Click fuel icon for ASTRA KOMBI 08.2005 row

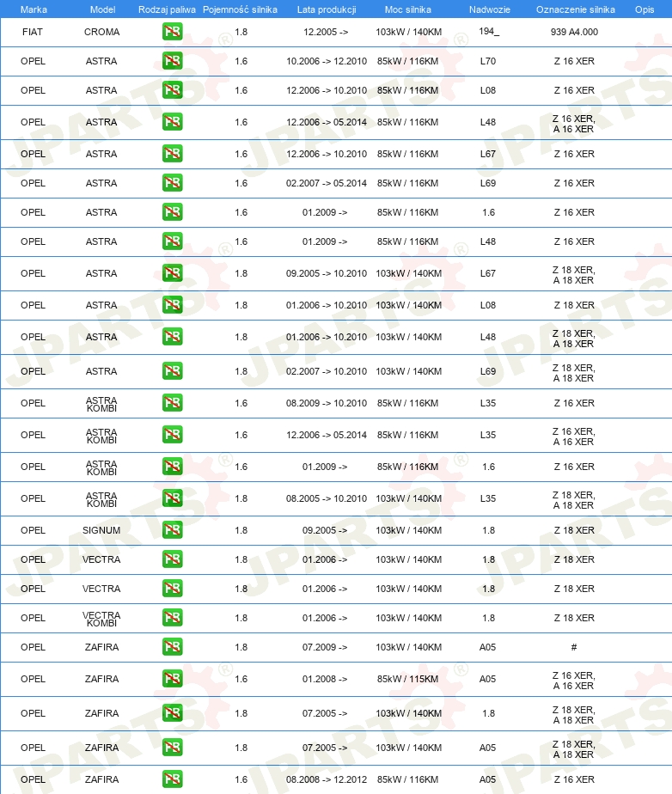pyautogui.click(x=172, y=498)
